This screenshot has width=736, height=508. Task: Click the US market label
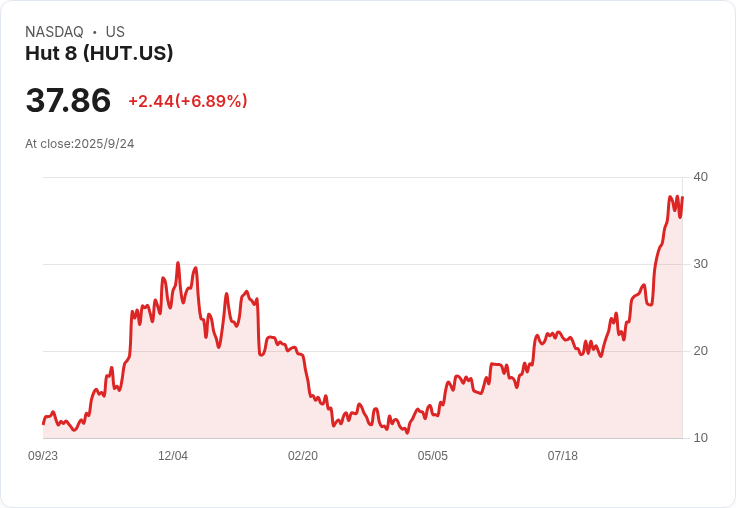click(x=115, y=32)
